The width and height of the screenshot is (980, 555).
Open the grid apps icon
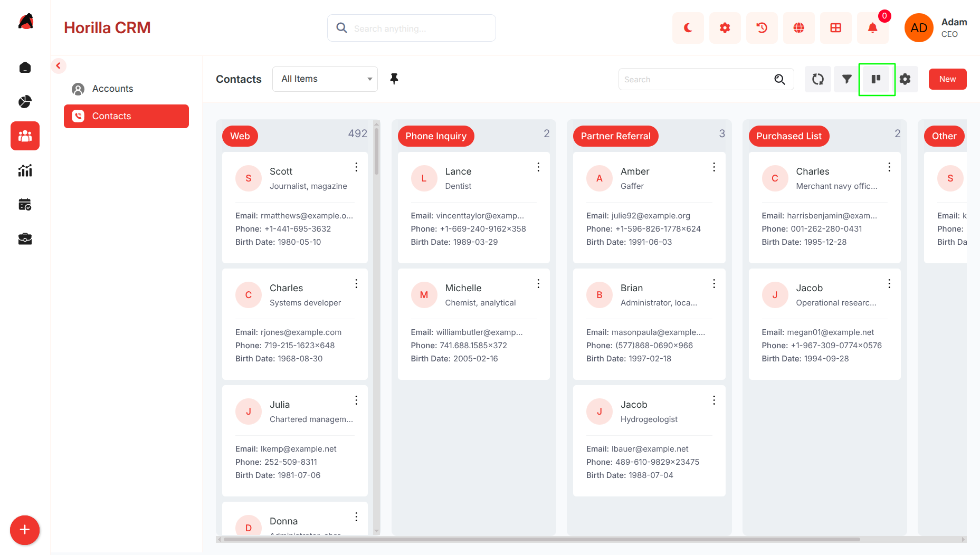(x=835, y=28)
